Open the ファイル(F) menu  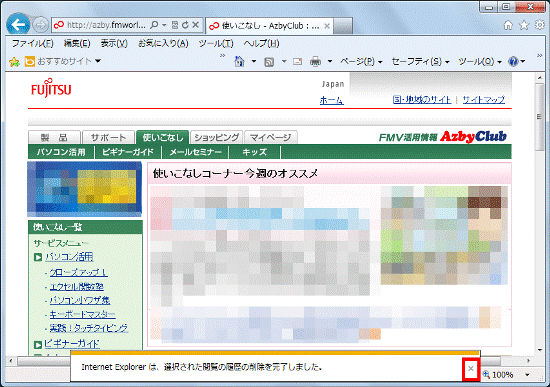pos(33,44)
